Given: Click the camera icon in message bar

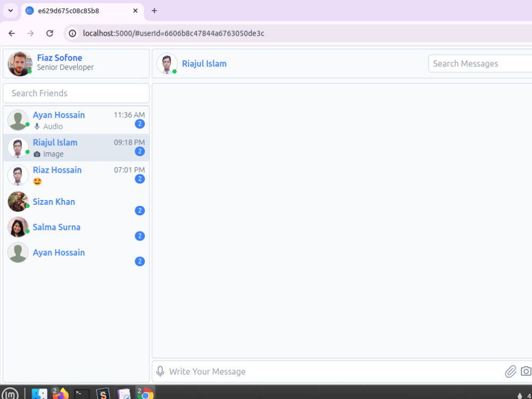Looking at the screenshot, I should click(526, 371).
